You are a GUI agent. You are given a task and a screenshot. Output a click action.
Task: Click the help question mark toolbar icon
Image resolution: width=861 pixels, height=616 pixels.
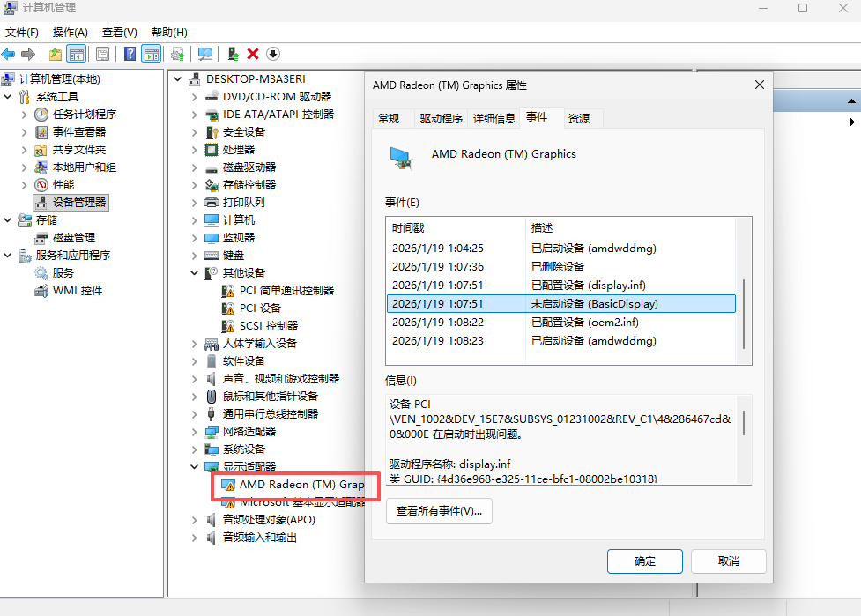(128, 54)
